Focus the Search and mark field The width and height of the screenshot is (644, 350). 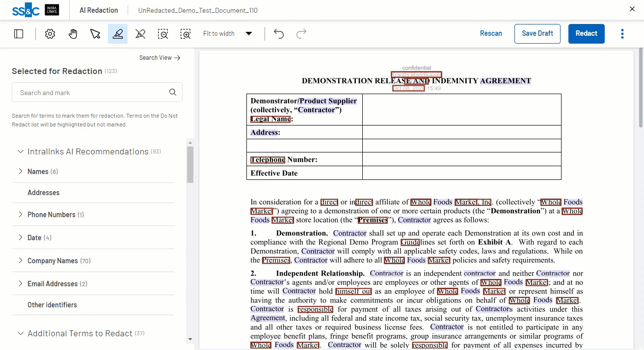tap(97, 92)
